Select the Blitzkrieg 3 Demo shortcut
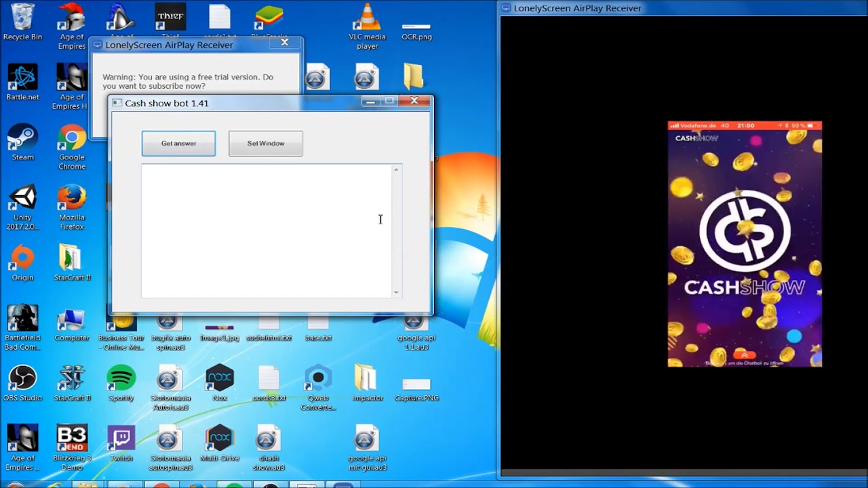The height and width of the screenshot is (488, 868). tap(71, 448)
